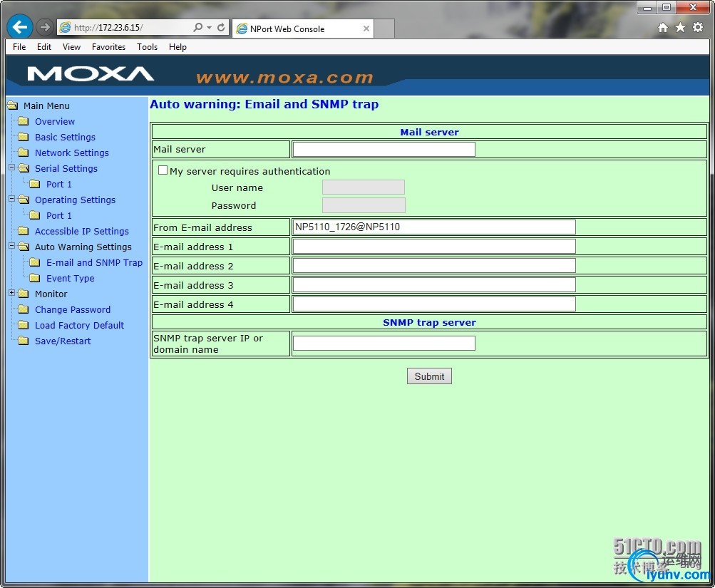Image resolution: width=715 pixels, height=588 pixels.
Task: Click the Load Factory Default folder icon
Action: pyautogui.click(x=24, y=324)
